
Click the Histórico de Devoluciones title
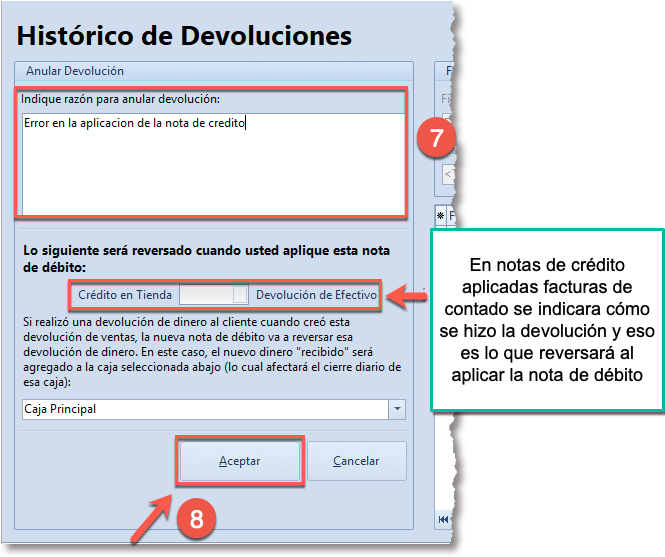(x=184, y=36)
